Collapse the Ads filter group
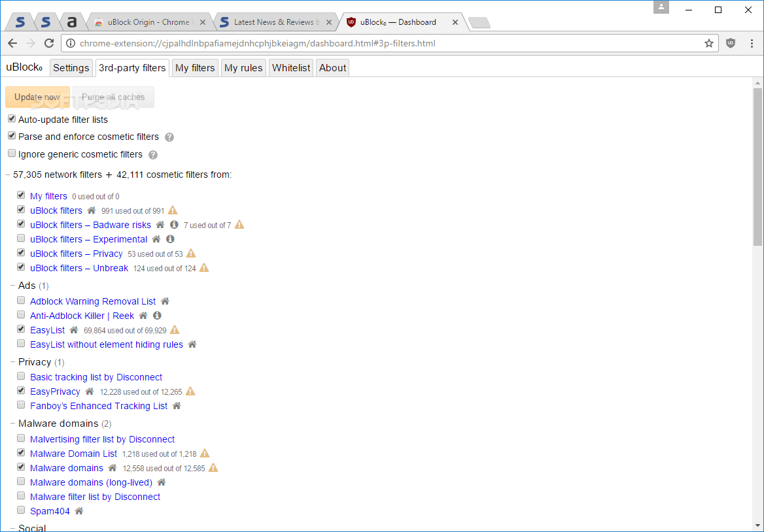The image size is (764, 532). (12, 285)
